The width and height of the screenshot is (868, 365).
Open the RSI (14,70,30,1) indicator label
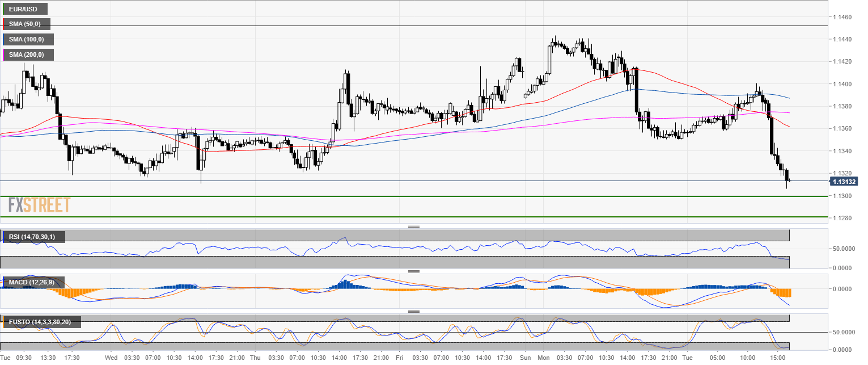coord(34,236)
